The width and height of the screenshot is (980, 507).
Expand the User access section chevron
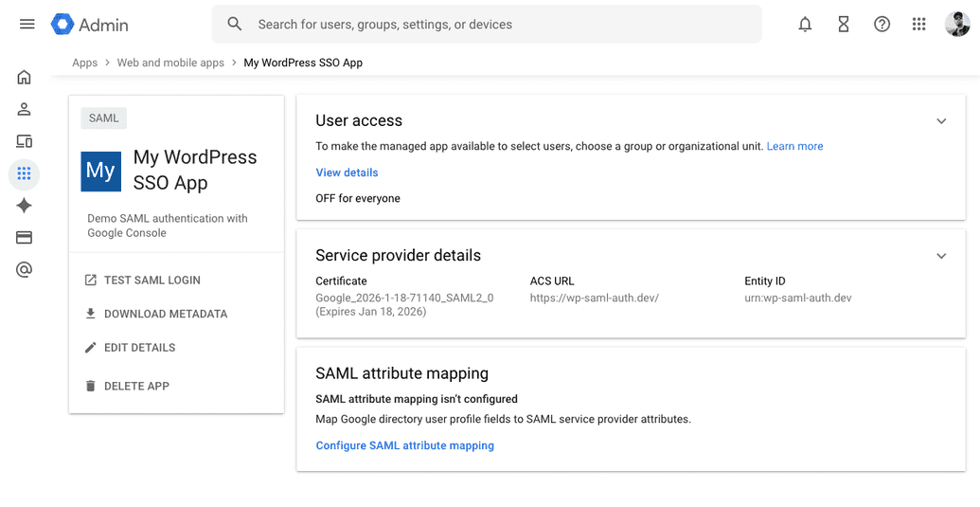tap(941, 121)
